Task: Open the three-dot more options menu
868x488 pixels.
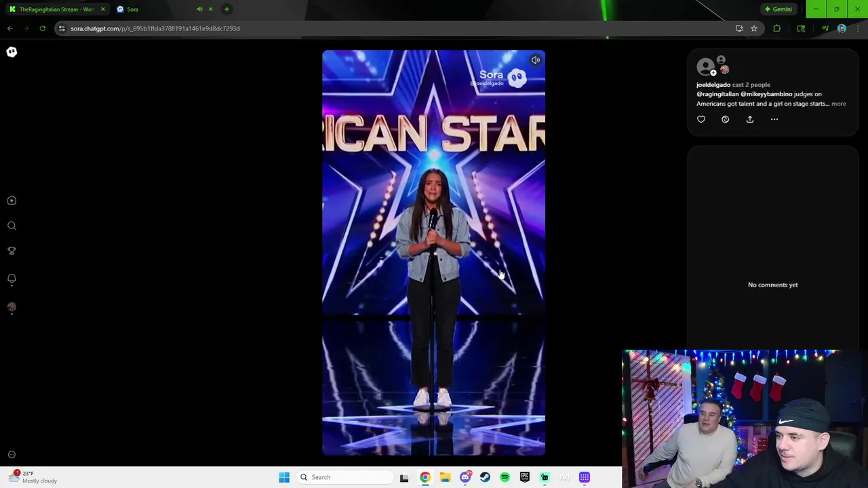Action: point(774,119)
